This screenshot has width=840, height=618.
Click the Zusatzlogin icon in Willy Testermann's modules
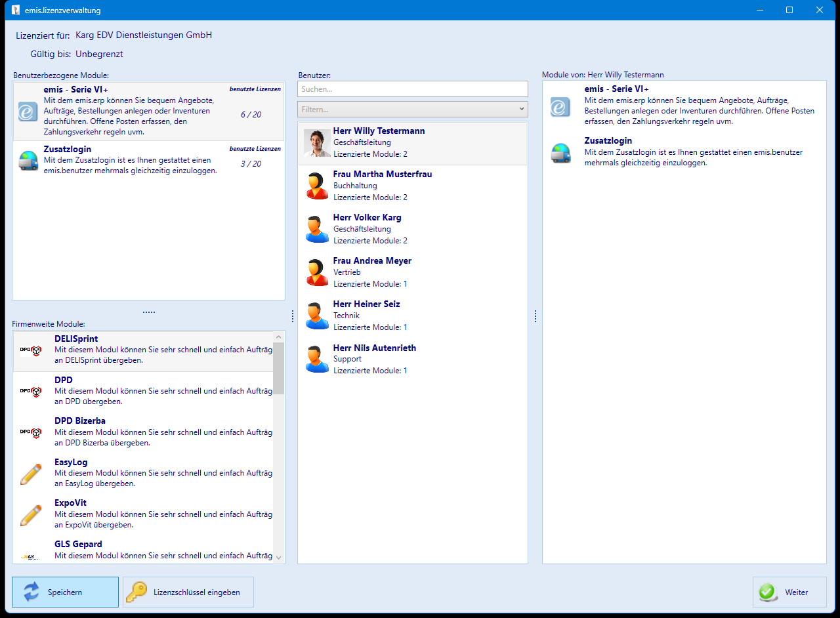[560, 153]
